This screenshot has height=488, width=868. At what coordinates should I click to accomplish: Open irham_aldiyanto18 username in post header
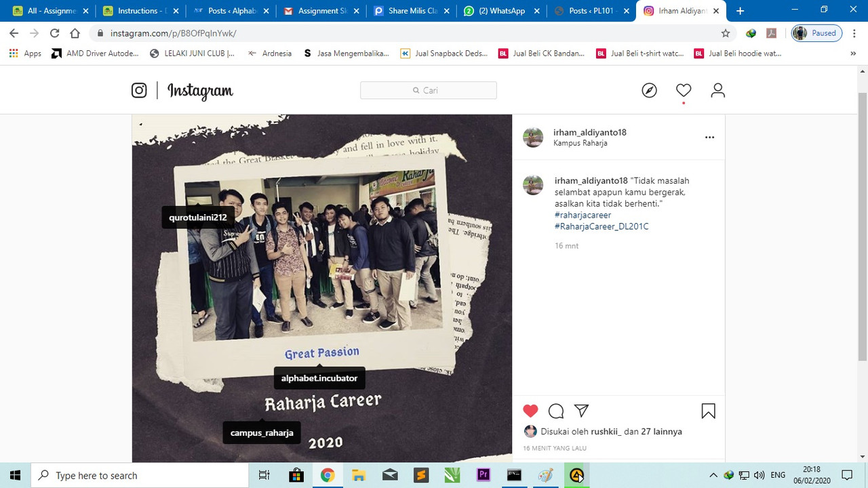click(590, 132)
